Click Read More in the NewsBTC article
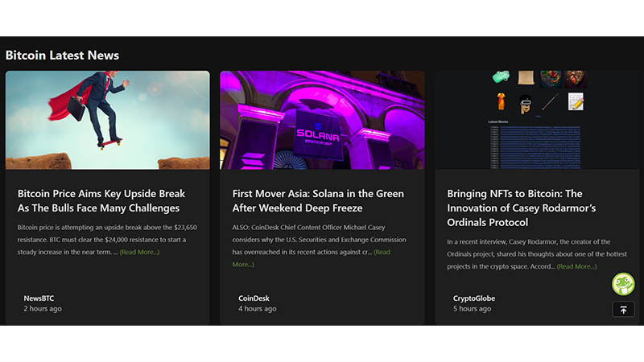The height and width of the screenshot is (362, 644). [x=139, y=252]
